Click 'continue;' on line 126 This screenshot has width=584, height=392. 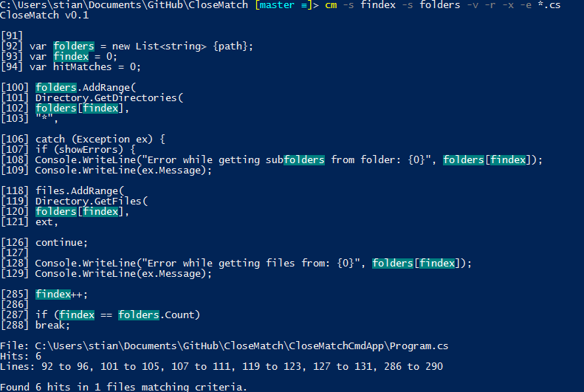coord(62,243)
